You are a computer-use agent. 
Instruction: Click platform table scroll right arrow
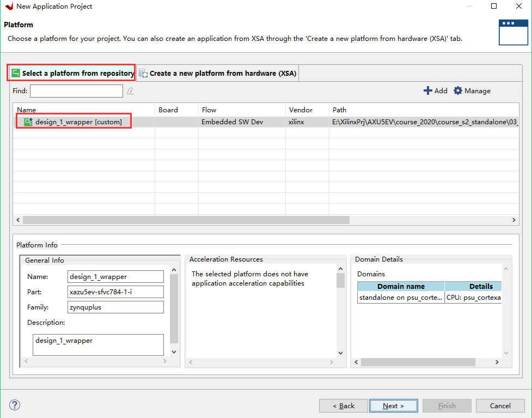tap(513, 220)
